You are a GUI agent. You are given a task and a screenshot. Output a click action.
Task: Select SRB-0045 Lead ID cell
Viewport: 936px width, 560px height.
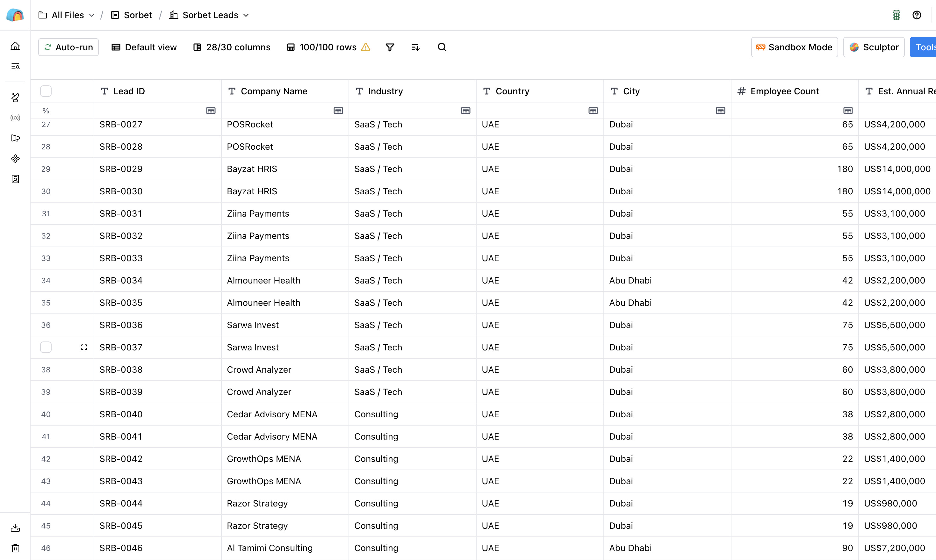pyautogui.click(x=157, y=526)
